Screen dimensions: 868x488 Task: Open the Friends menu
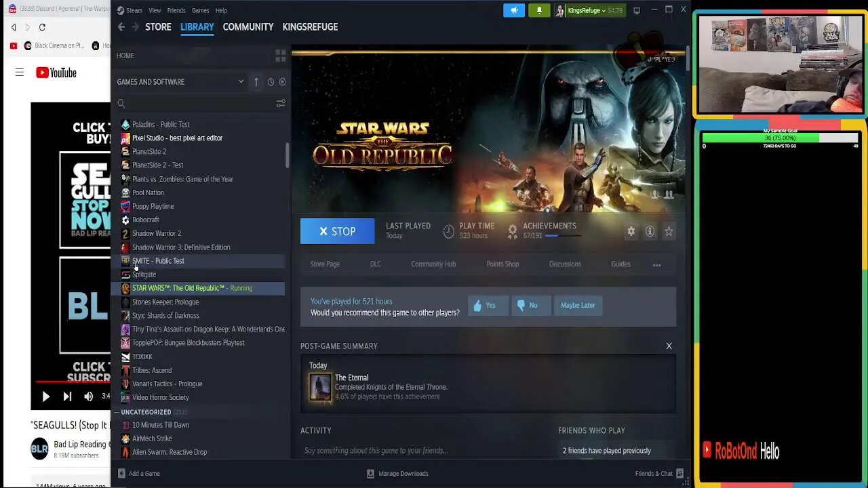point(176,10)
